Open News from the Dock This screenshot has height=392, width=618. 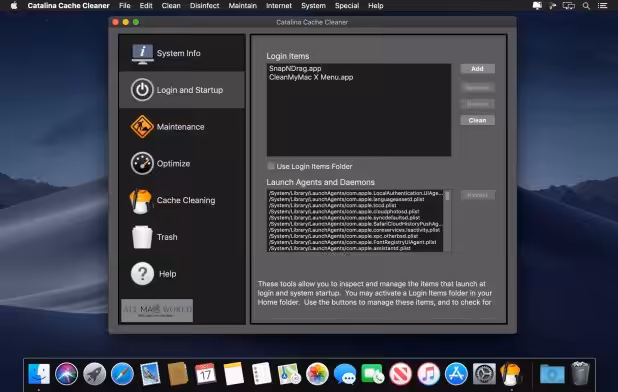(x=400, y=373)
